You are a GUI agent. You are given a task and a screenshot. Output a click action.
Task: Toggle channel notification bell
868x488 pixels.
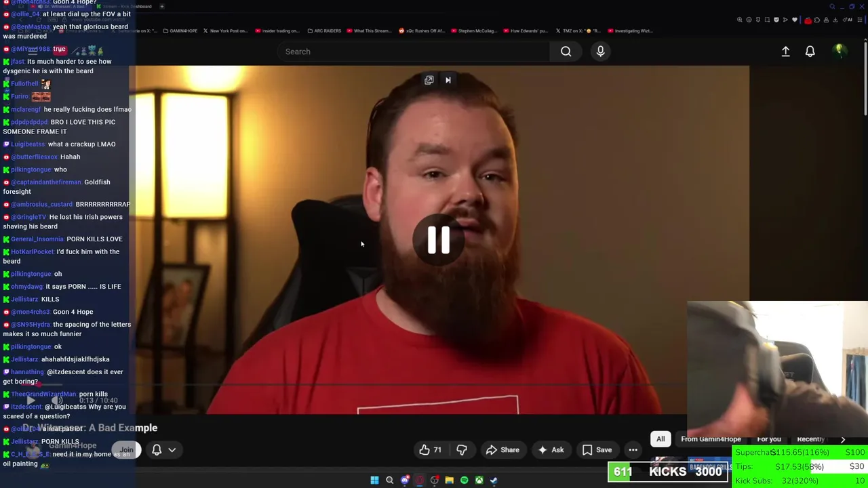157,450
